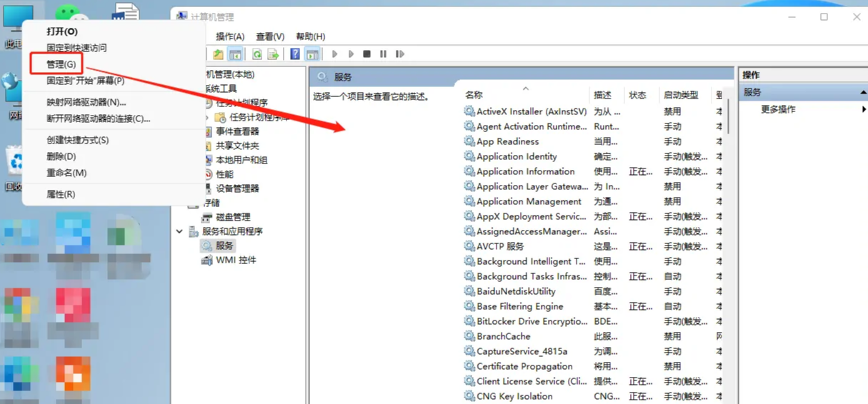
Task: Select the Client License Service row
Action: 593,381
